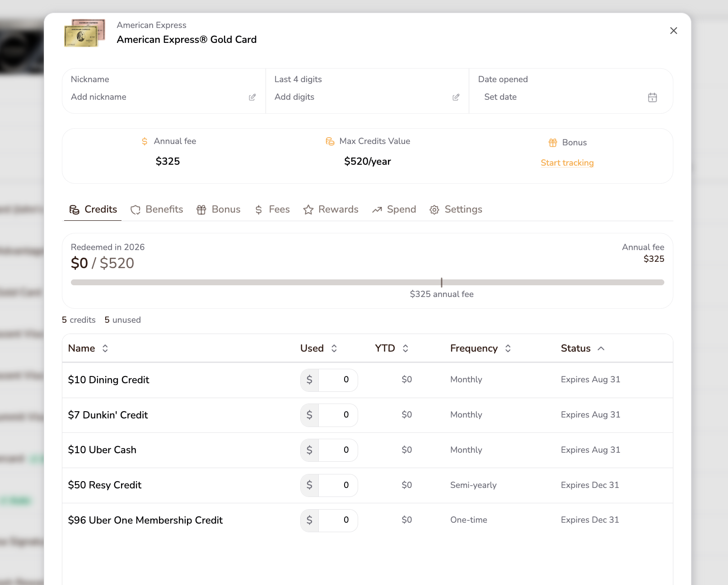Switch to the Fees tab
This screenshot has height=585, width=728.
272,209
